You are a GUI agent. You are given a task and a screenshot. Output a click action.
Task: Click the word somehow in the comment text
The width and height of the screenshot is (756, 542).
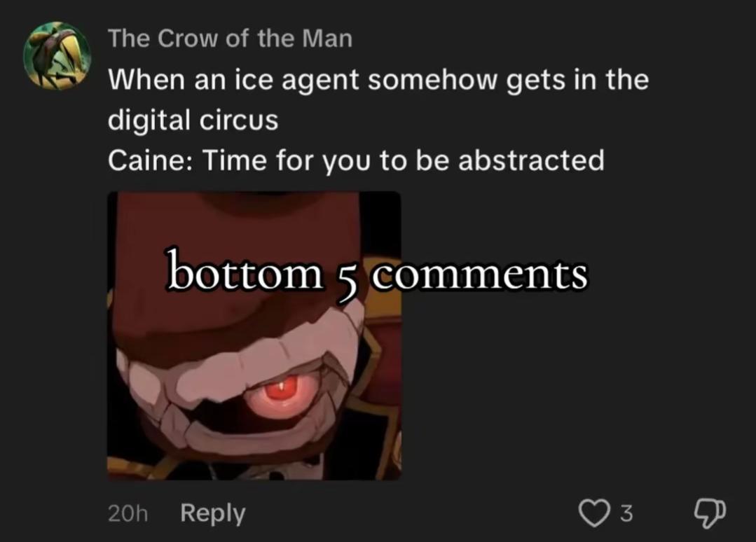[432, 80]
